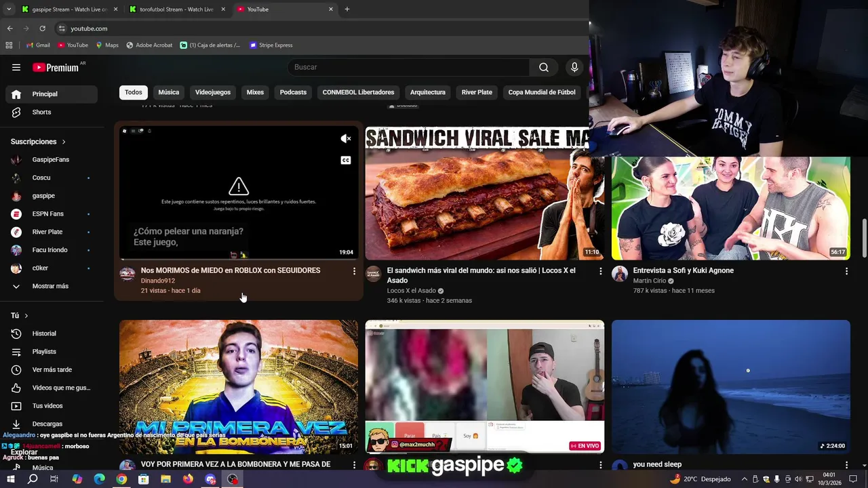
Task: Click the YouTube Premium logo
Action: point(56,67)
